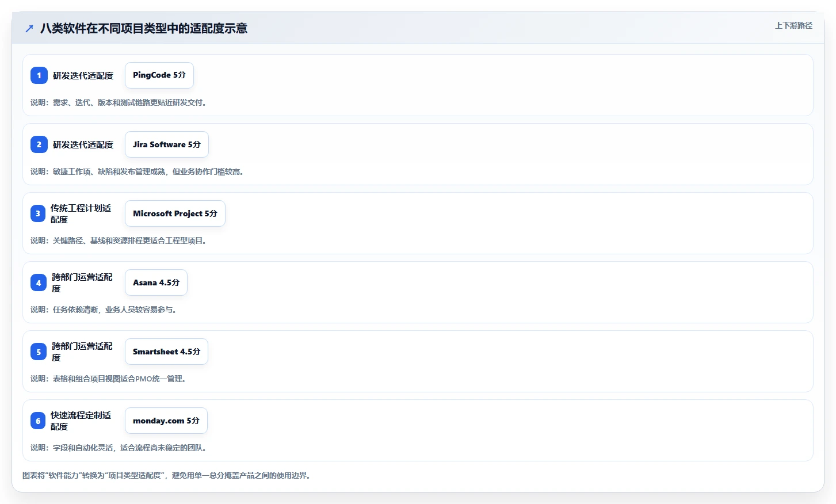
Task: Click the description starting 敏捷工作项、缺陷和发布管理成熟
Action: pos(138,171)
